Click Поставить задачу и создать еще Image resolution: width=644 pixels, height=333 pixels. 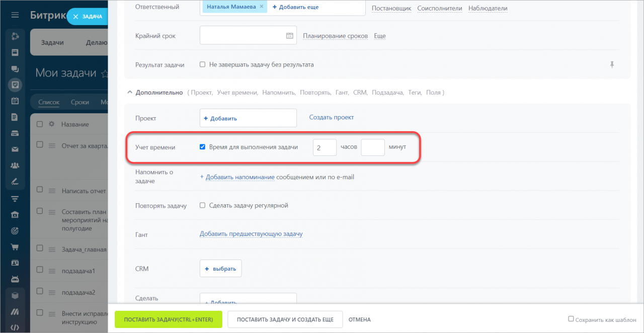(285, 319)
